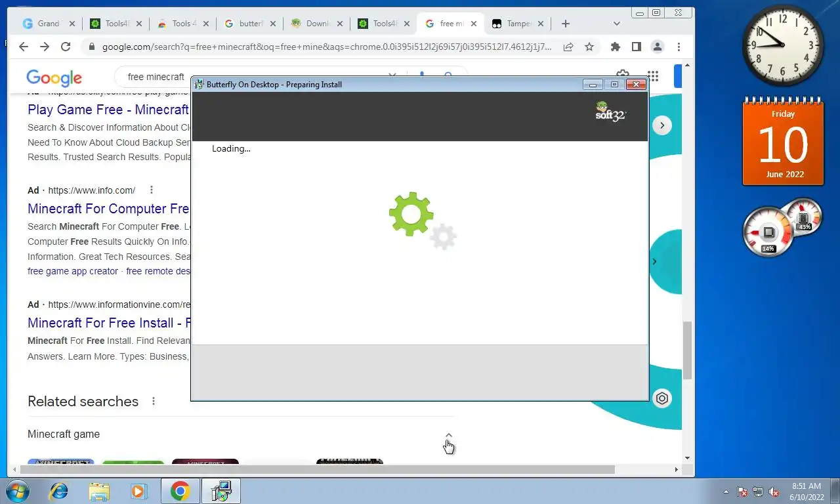
Task: Click the site lock icon in address bar
Action: pyautogui.click(x=91, y=47)
